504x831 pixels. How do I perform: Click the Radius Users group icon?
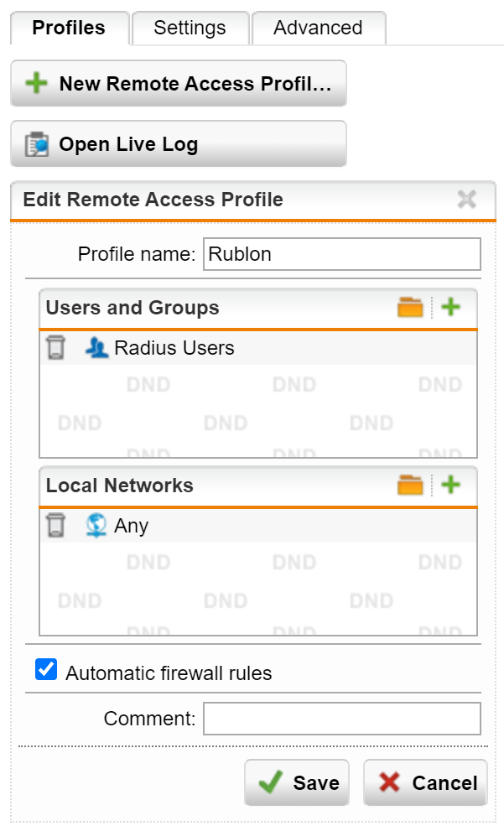(x=97, y=348)
